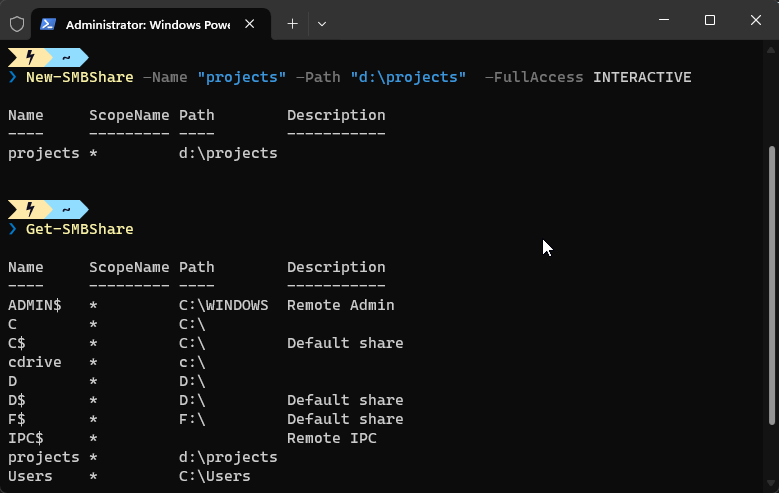The height and width of the screenshot is (493, 779).
Task: Click the INTERACTIVE argument text
Action: [x=642, y=77]
